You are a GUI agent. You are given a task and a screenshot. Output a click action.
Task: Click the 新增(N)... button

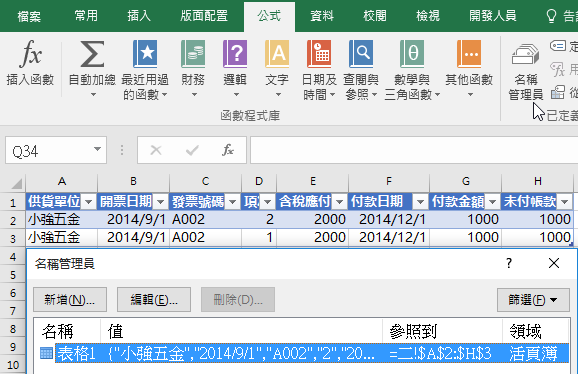[70, 300]
